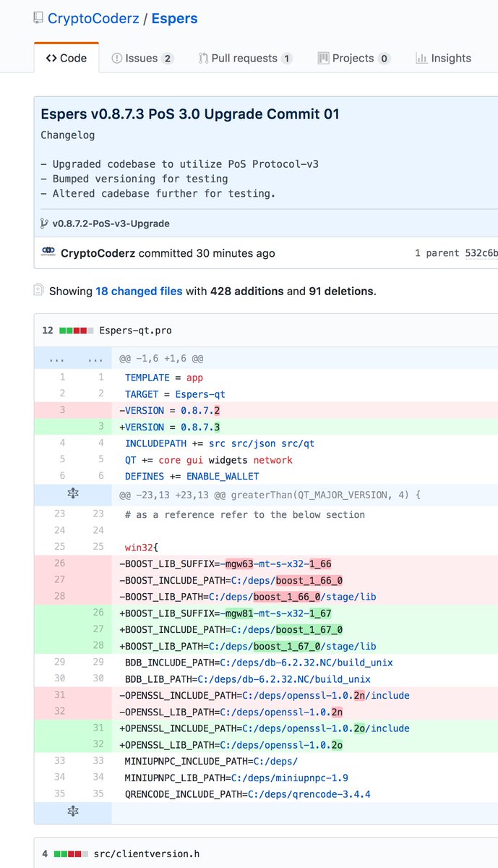Viewport: 498px width, 868px height.
Task: Expand hidden lines above line 23
Action: 73,495
